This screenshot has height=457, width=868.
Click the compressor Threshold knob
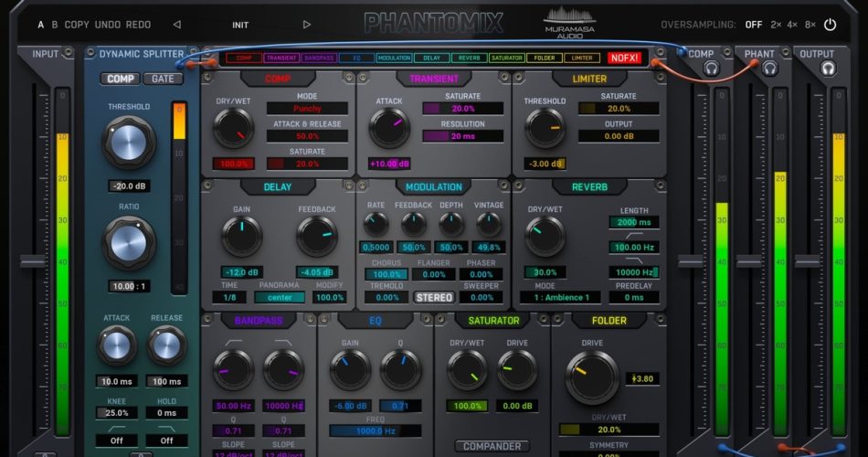tap(128, 143)
